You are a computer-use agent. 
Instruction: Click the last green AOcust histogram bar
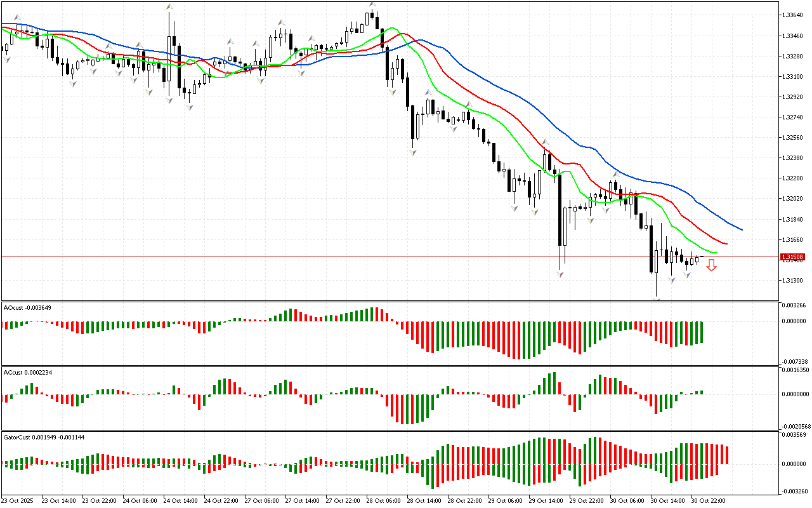pos(702,331)
